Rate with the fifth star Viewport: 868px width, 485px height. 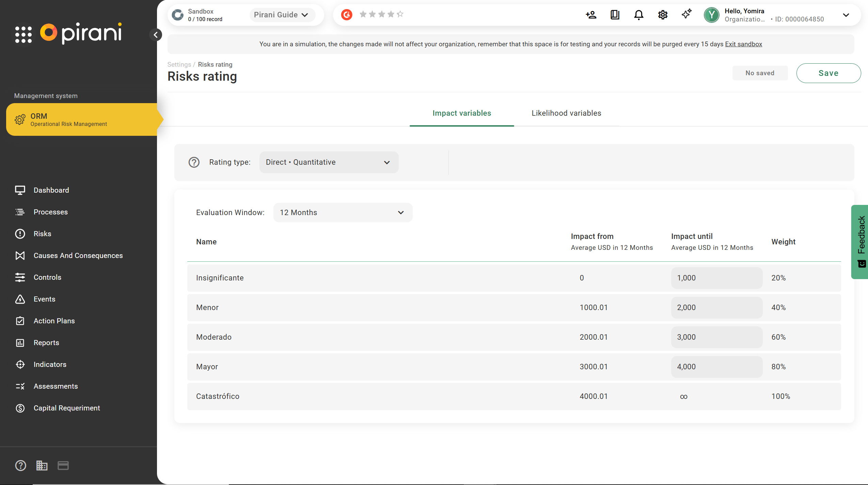[x=400, y=14]
